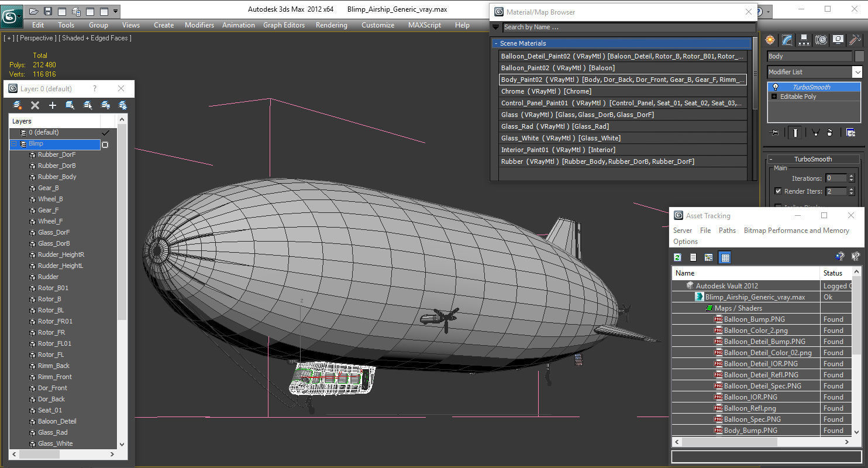
Task: Open Bitmap Performance and Memory menu
Action: coord(796,230)
